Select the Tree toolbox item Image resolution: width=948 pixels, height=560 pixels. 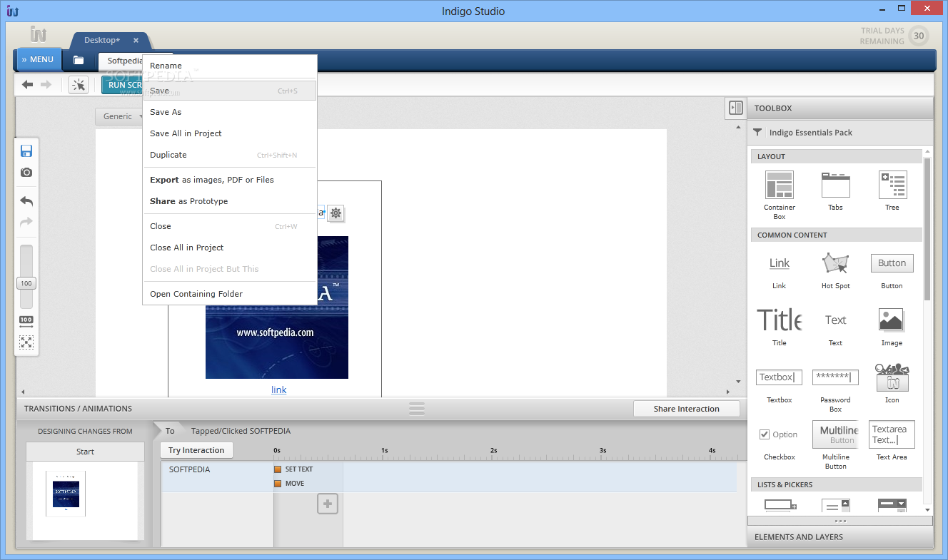[892, 191]
